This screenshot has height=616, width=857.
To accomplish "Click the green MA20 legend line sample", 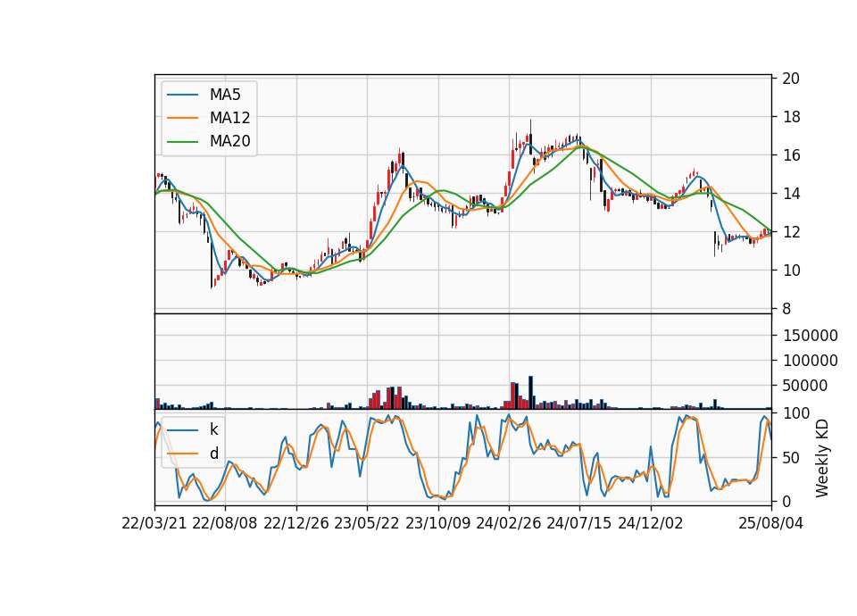I will tap(182, 142).
